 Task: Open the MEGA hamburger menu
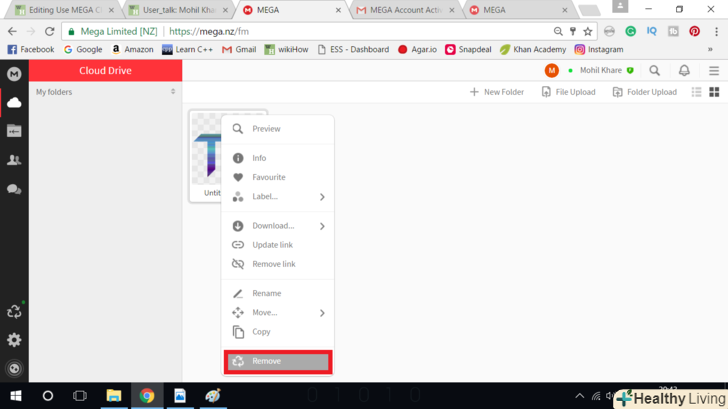point(714,71)
